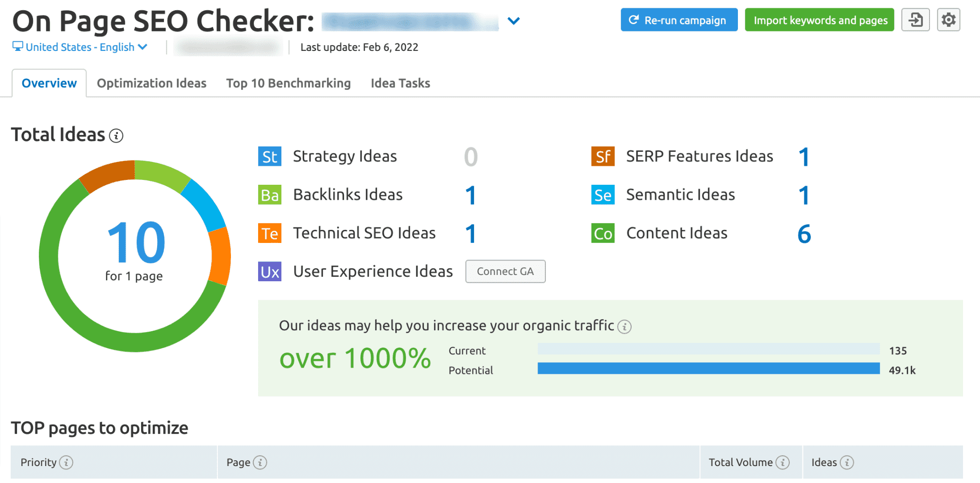Select the Content Ideas (Co) icon
The image size is (980, 483).
(x=602, y=233)
